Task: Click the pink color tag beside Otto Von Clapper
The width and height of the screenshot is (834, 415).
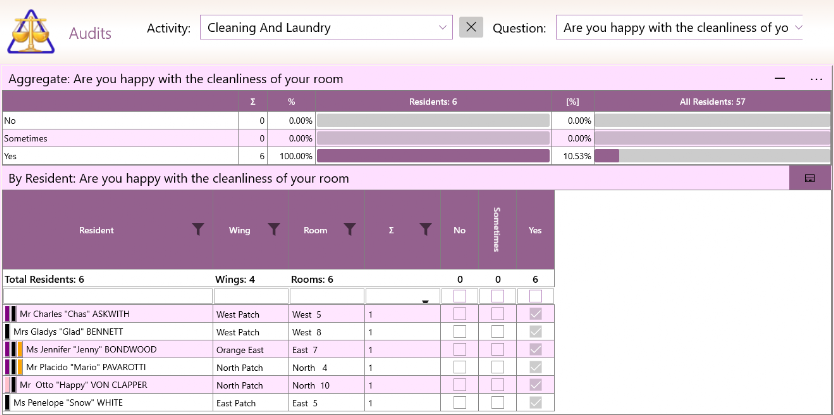Action: pyautogui.click(x=7, y=385)
